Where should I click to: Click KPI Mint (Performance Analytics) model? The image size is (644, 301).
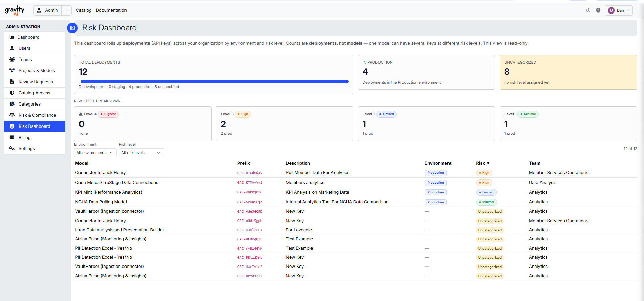pos(109,192)
